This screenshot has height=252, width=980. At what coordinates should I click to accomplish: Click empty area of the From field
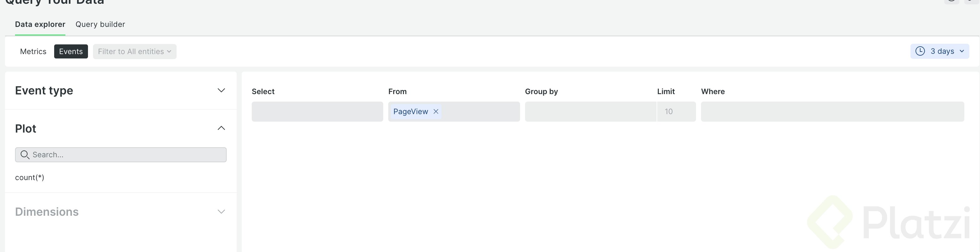point(481,111)
